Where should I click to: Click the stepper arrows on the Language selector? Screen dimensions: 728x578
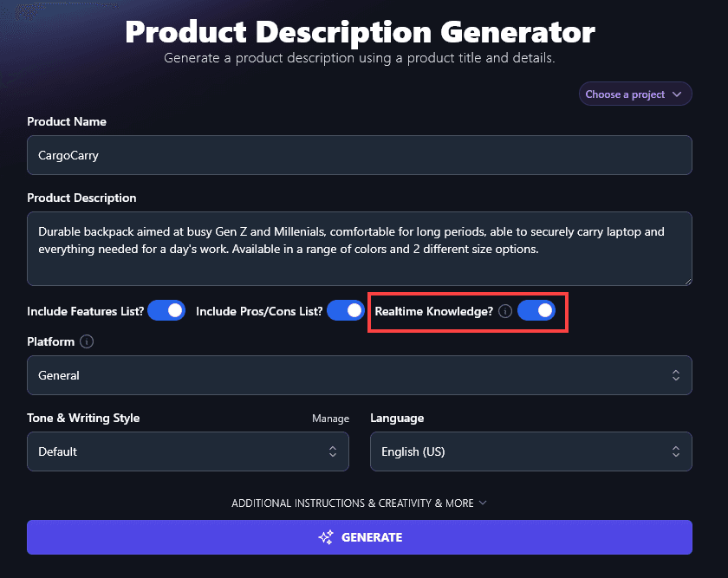pos(676,451)
